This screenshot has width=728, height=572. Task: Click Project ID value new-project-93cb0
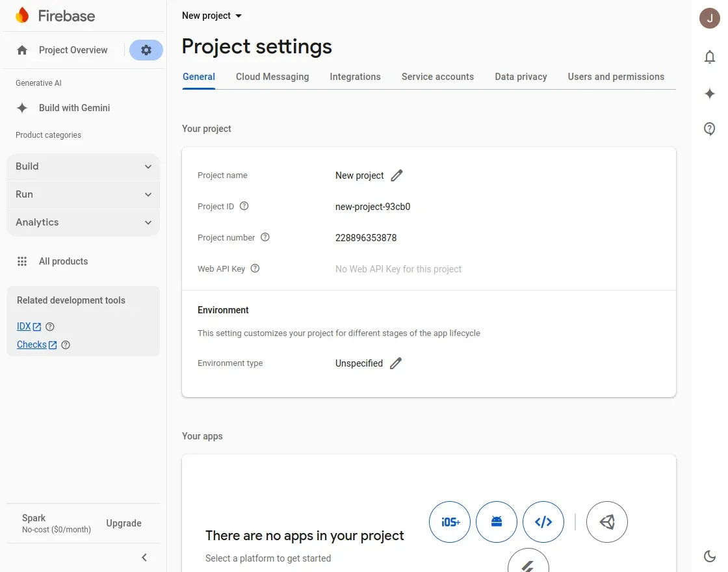point(373,207)
